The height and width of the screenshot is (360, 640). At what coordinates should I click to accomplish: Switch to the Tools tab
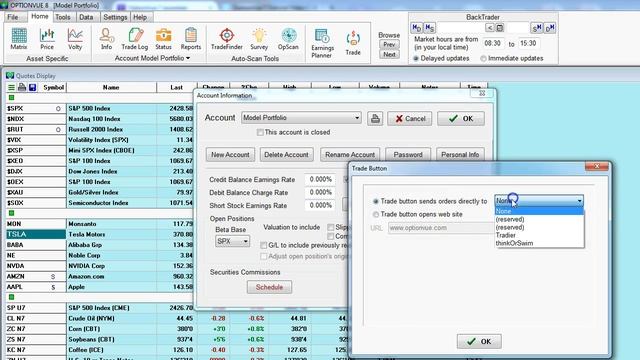coord(62,17)
